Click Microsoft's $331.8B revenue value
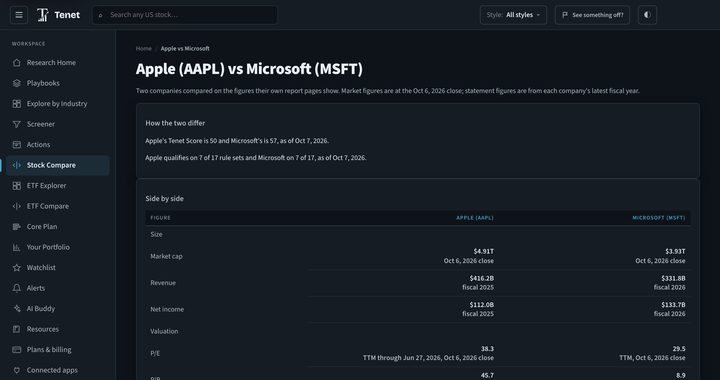 click(x=673, y=278)
